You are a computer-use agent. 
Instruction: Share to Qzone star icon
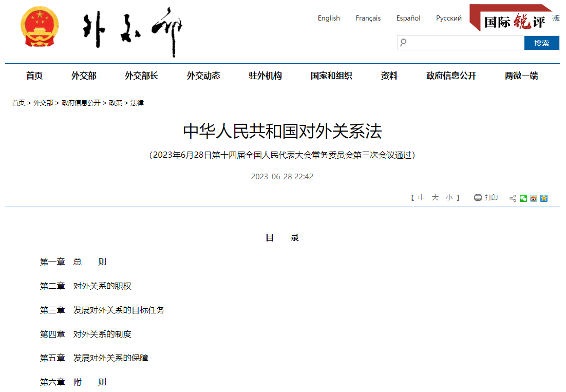pyautogui.click(x=544, y=198)
